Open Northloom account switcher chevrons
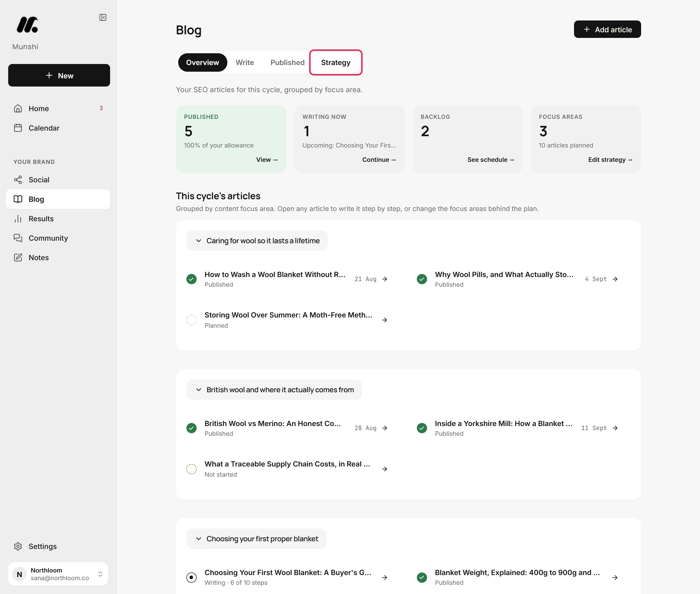This screenshot has height=594, width=700. (x=100, y=574)
